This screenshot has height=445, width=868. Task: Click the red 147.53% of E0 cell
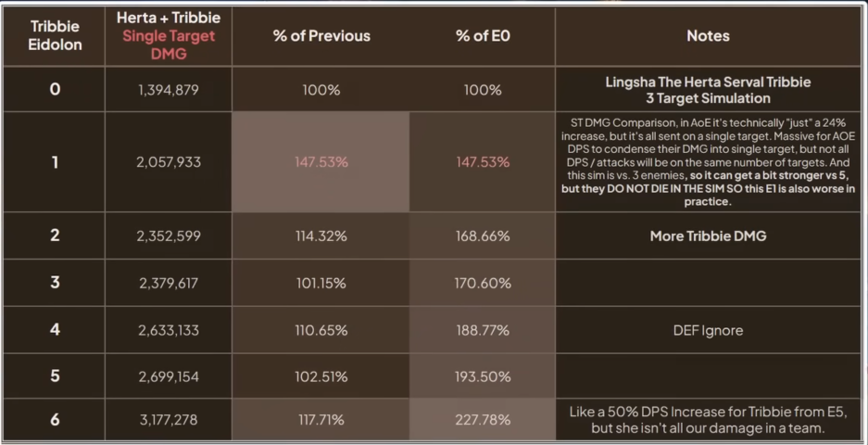(x=482, y=162)
